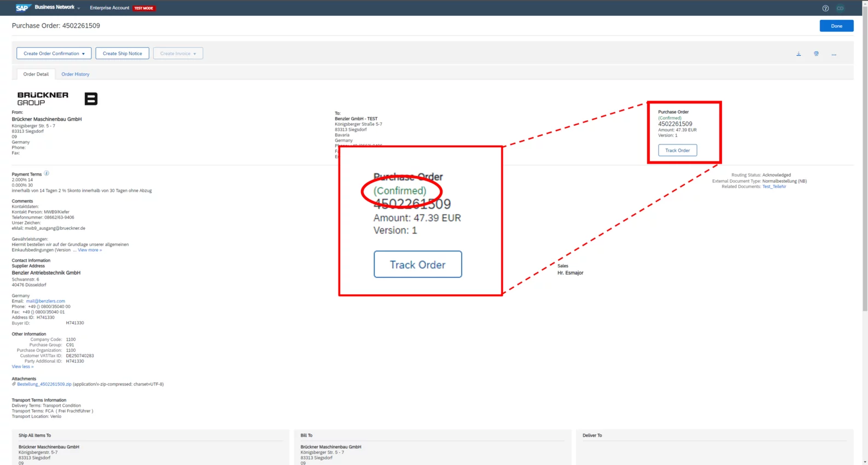The image size is (868, 465).
Task: Select the Order Detail tab
Action: pos(36,74)
